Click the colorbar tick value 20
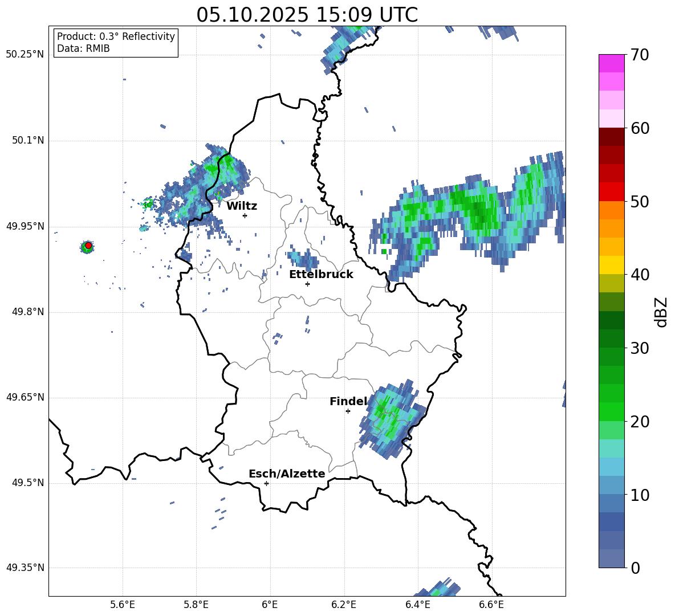The height and width of the screenshot is (616, 675). tap(640, 422)
